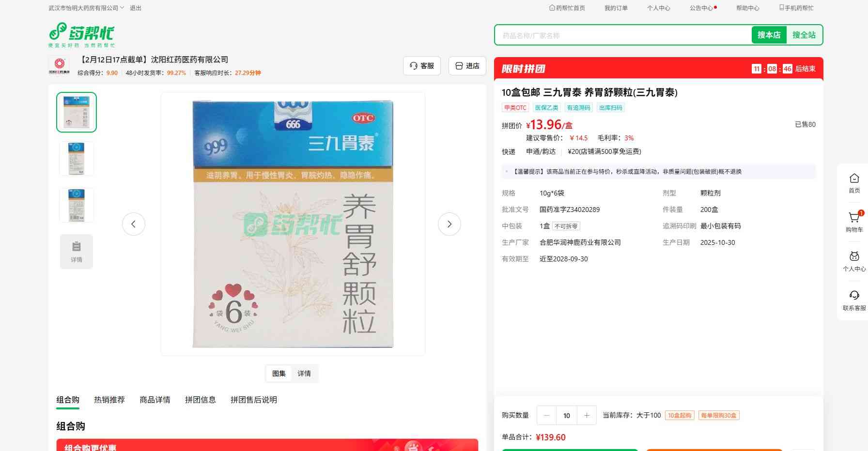Contact 联系客服 in right sidebar
Image resolution: width=868 pixels, height=451 pixels.
click(x=854, y=300)
